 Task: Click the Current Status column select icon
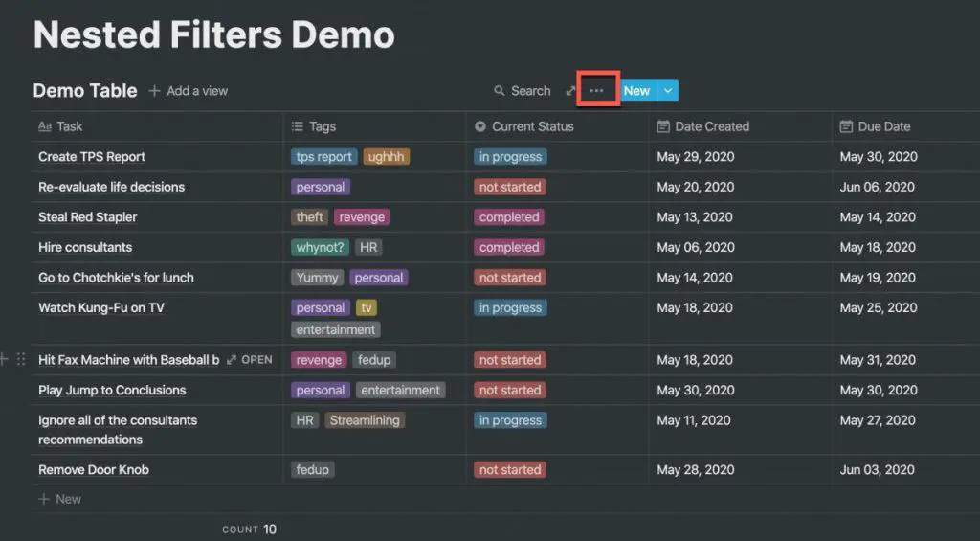click(x=480, y=126)
